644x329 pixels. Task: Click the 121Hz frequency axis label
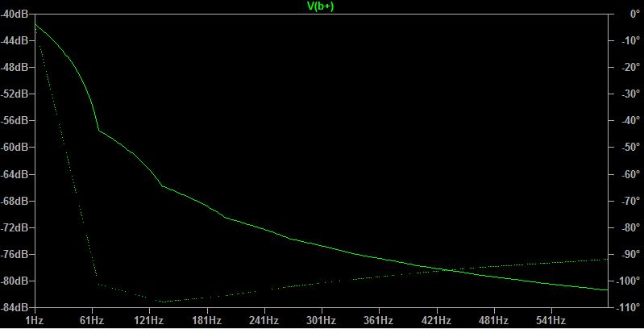point(149,321)
